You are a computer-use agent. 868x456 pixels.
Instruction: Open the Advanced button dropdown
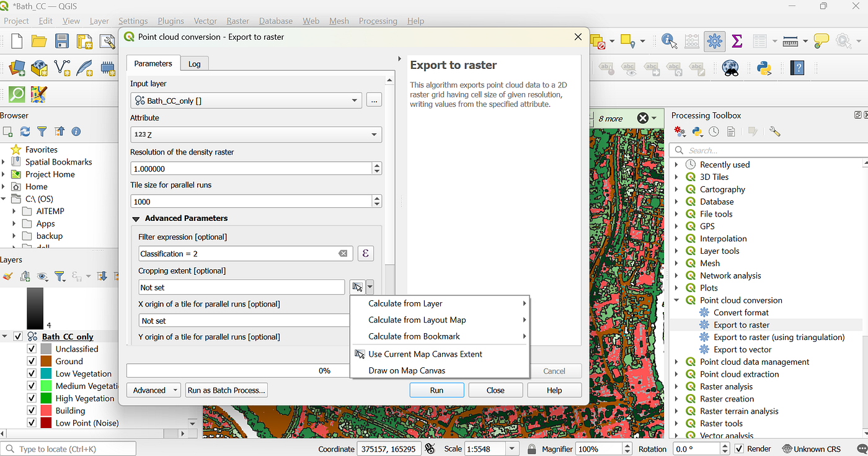coord(153,390)
